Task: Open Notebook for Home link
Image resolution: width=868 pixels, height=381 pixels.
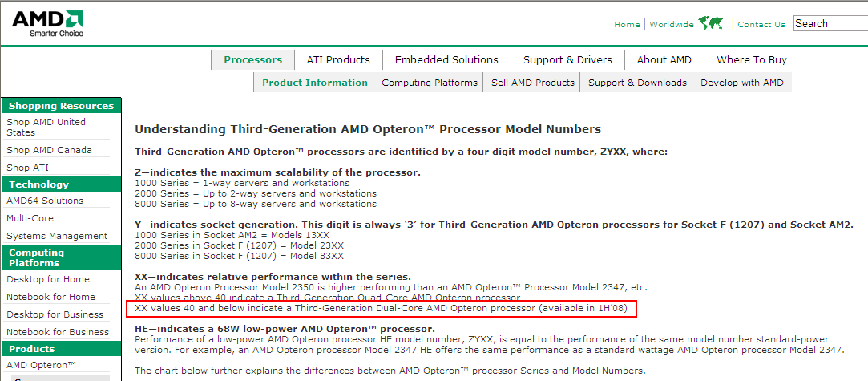Action: pyautogui.click(x=51, y=297)
